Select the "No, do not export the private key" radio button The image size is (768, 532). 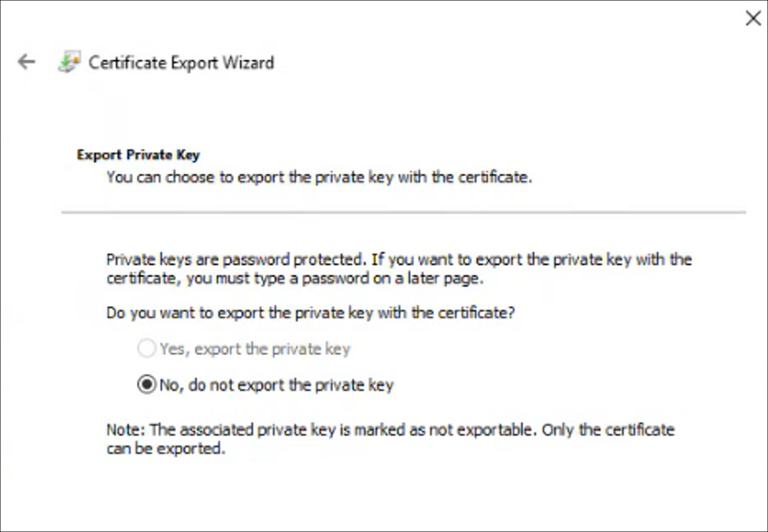pyautogui.click(x=146, y=385)
